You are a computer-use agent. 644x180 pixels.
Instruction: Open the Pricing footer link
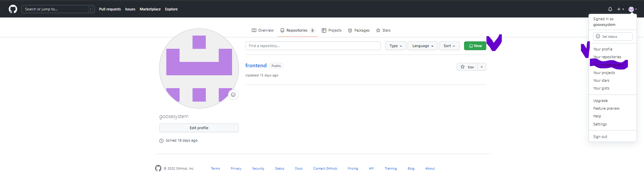point(353,169)
